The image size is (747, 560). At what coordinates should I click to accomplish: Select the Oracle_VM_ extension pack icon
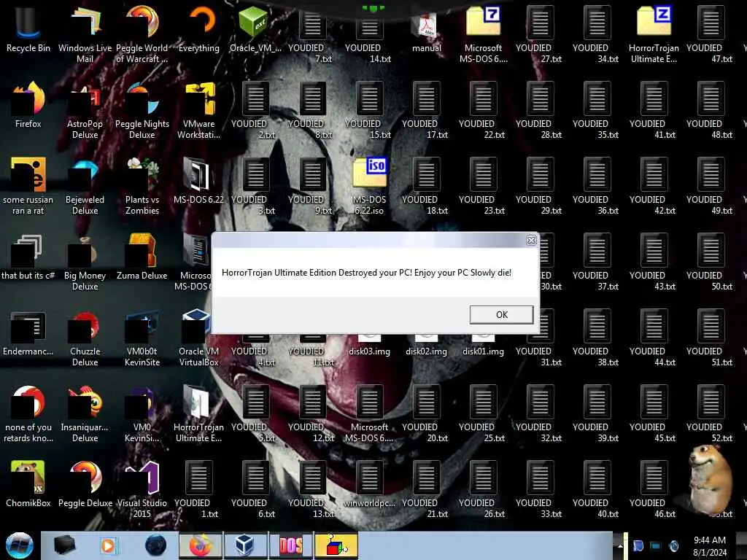(255, 29)
